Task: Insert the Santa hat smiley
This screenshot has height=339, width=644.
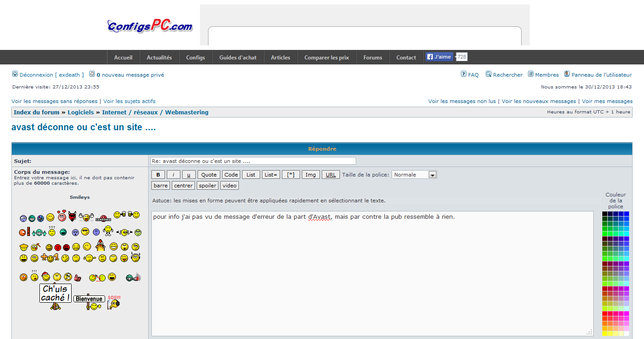Action: (x=45, y=276)
